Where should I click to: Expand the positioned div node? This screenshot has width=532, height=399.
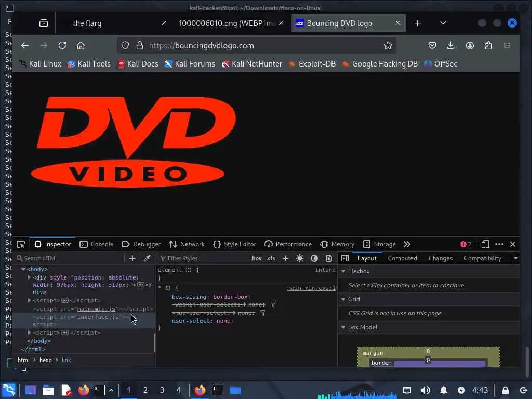point(29,277)
